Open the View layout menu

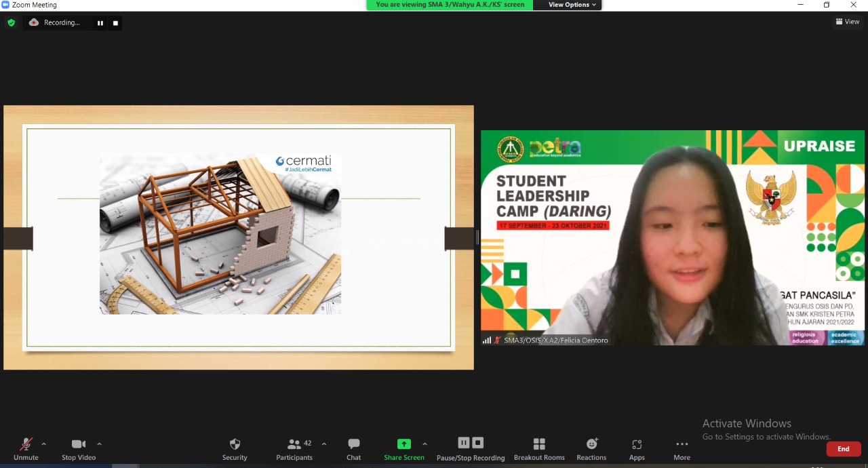(848, 22)
